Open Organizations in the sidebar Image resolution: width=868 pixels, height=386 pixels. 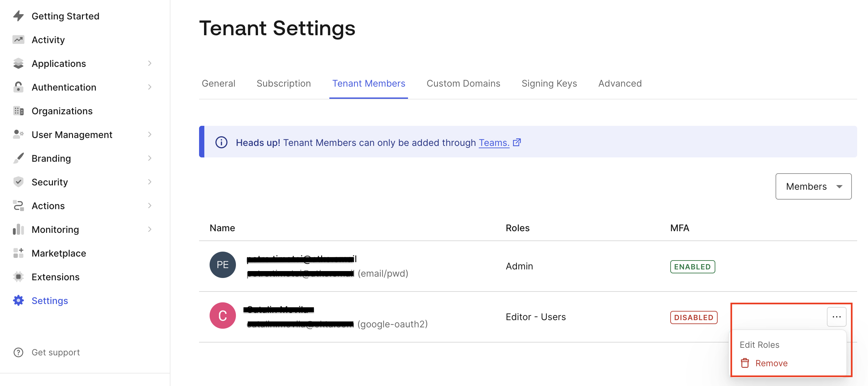[62, 111]
